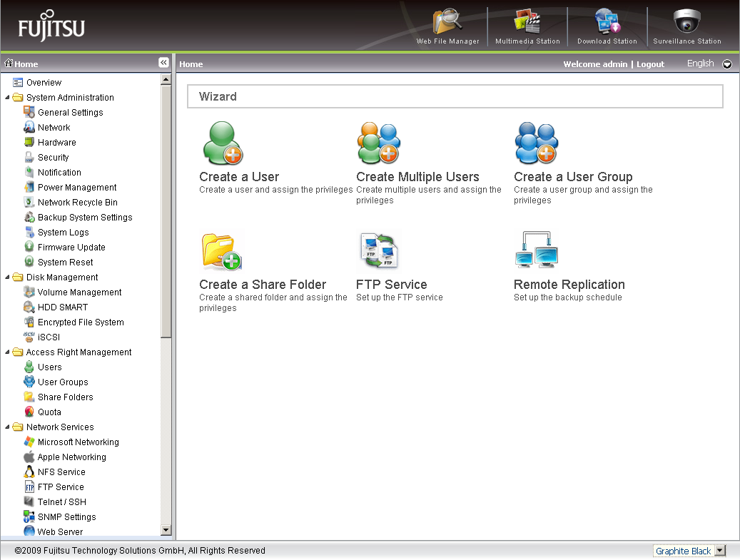Launch Multimedia Station from the header
Screen dimensions: 740x560
[x=527, y=23]
